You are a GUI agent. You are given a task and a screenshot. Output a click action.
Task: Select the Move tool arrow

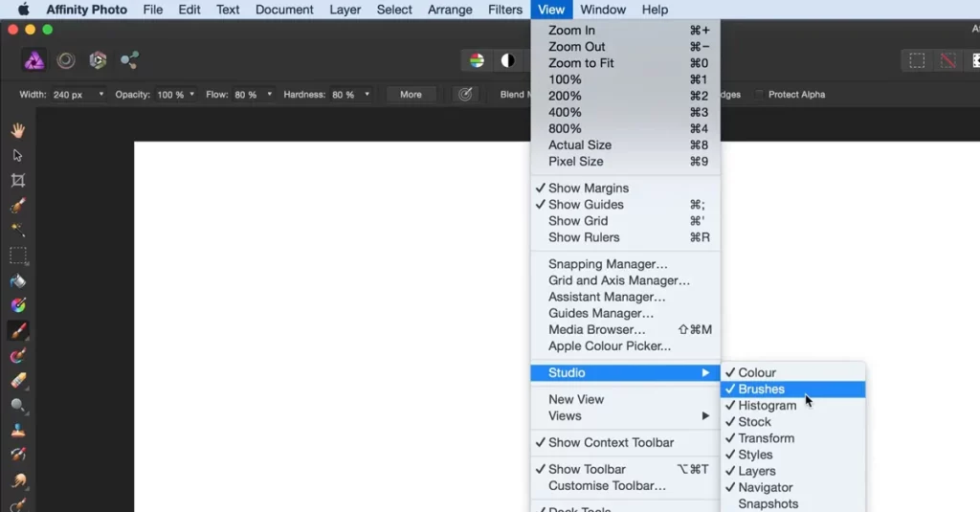tap(17, 155)
